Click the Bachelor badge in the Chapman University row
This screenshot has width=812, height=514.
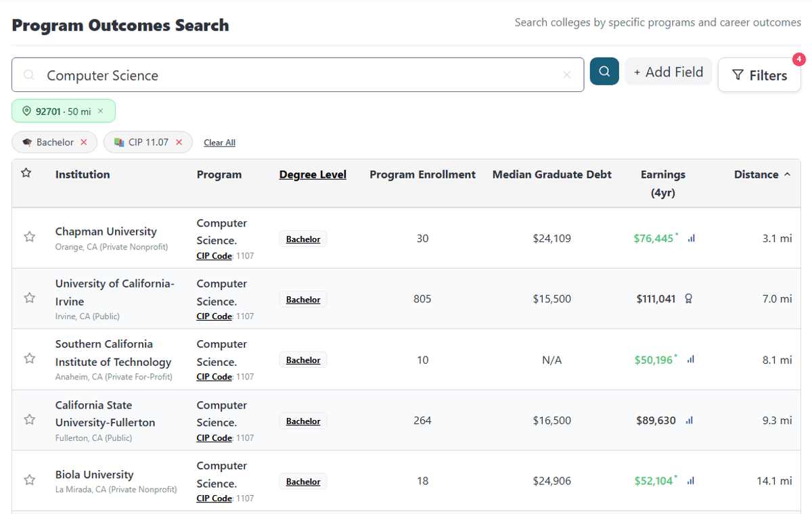(303, 239)
